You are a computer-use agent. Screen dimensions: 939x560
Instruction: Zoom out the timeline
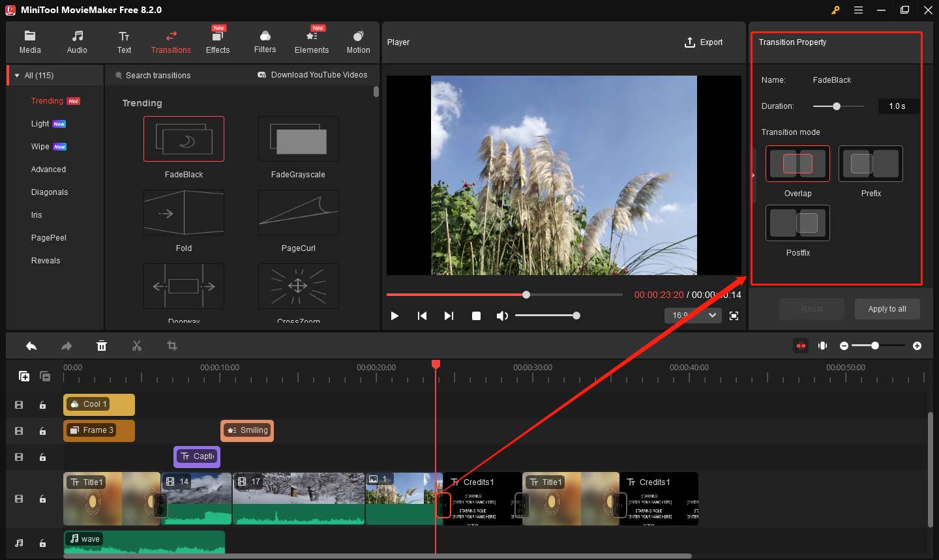(x=844, y=346)
